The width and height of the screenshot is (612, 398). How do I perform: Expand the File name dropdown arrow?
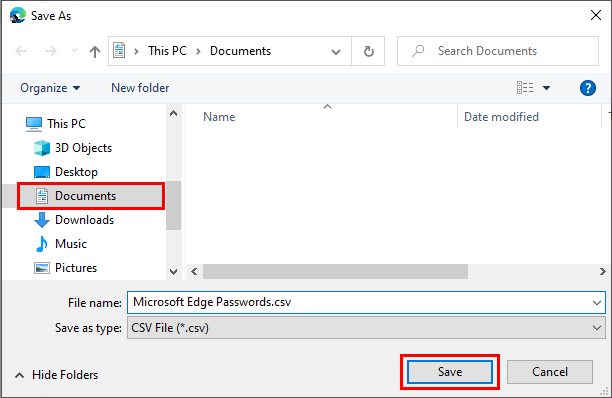pyautogui.click(x=596, y=302)
